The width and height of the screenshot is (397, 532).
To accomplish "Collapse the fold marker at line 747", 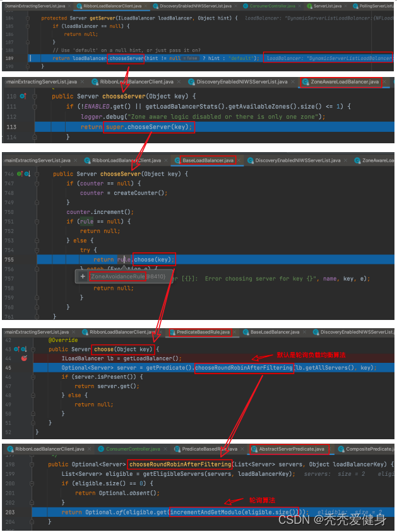I will click(37, 184).
